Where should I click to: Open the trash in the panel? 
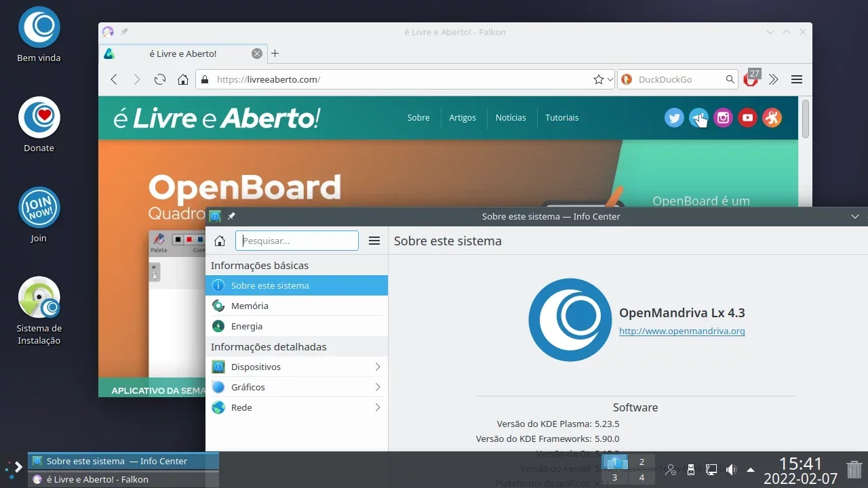[854, 469]
